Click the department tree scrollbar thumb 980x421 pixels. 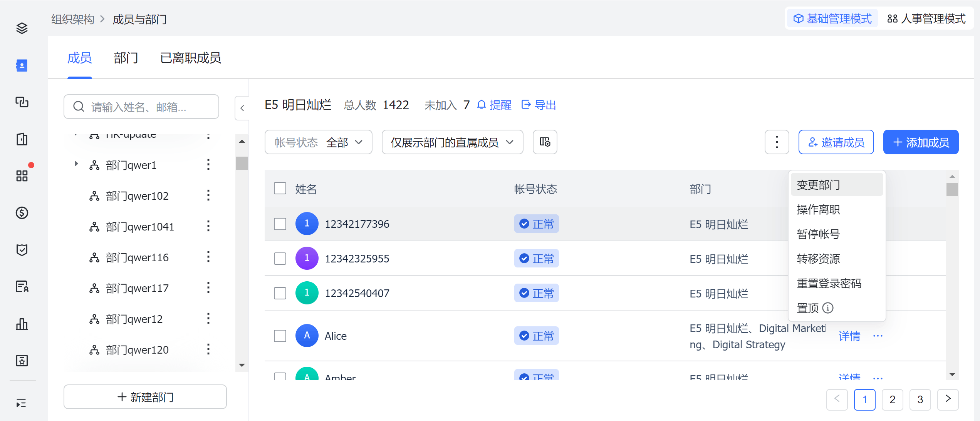(x=242, y=163)
